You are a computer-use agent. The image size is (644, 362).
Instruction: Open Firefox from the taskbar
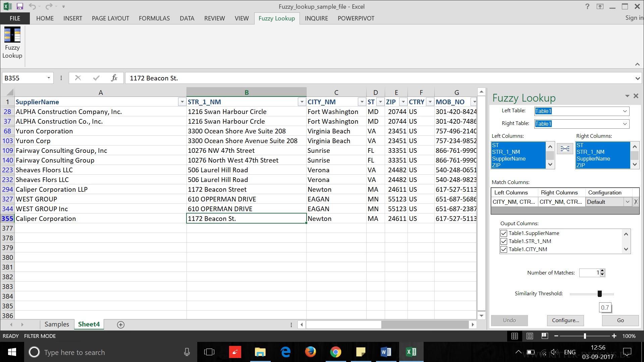(x=310, y=352)
